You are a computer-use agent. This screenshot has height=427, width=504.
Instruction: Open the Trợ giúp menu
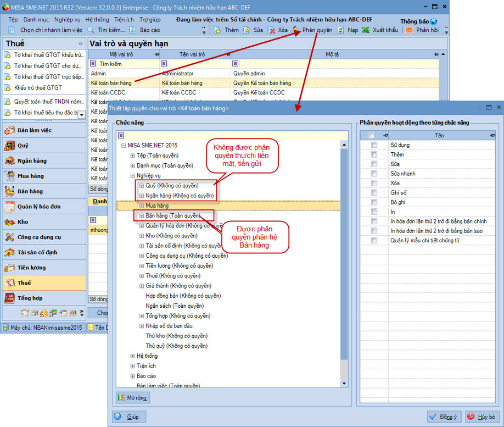click(x=150, y=20)
